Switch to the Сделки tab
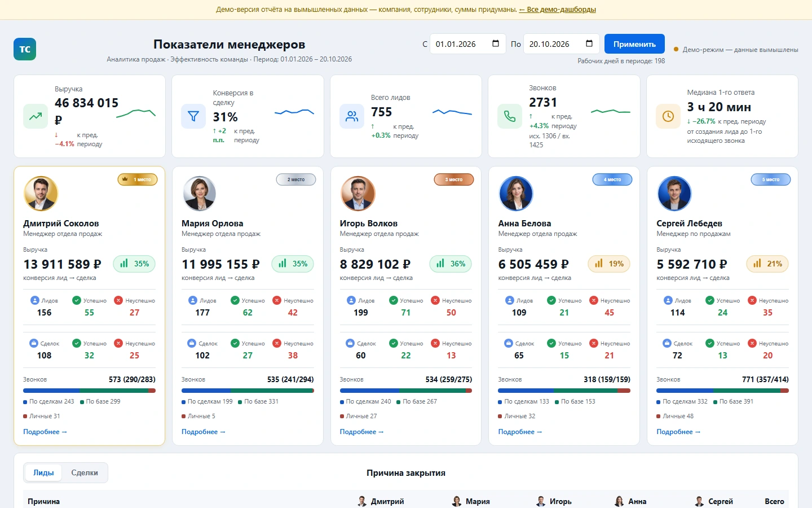The image size is (812, 508). [85, 473]
